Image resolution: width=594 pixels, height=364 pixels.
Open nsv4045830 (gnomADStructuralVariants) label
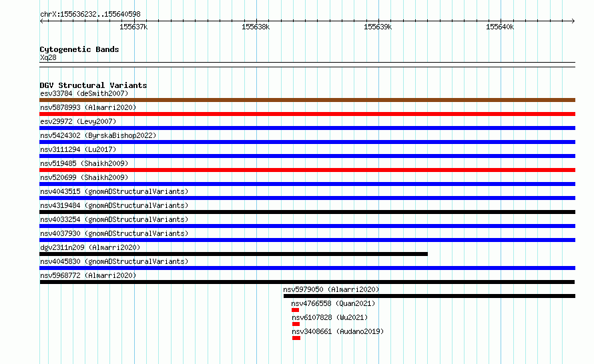pos(114,261)
